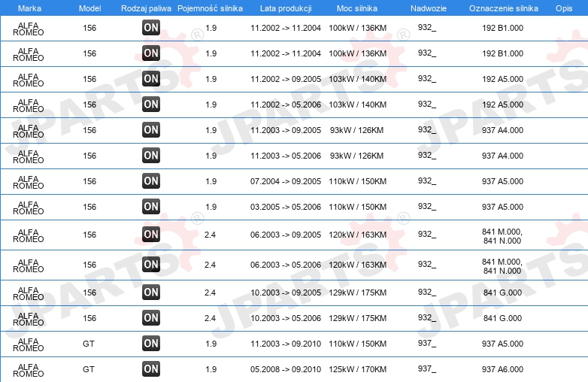Click the ON icon in the 03.2005 -> 05.2006 row
The width and height of the screenshot is (588, 382).
click(151, 206)
